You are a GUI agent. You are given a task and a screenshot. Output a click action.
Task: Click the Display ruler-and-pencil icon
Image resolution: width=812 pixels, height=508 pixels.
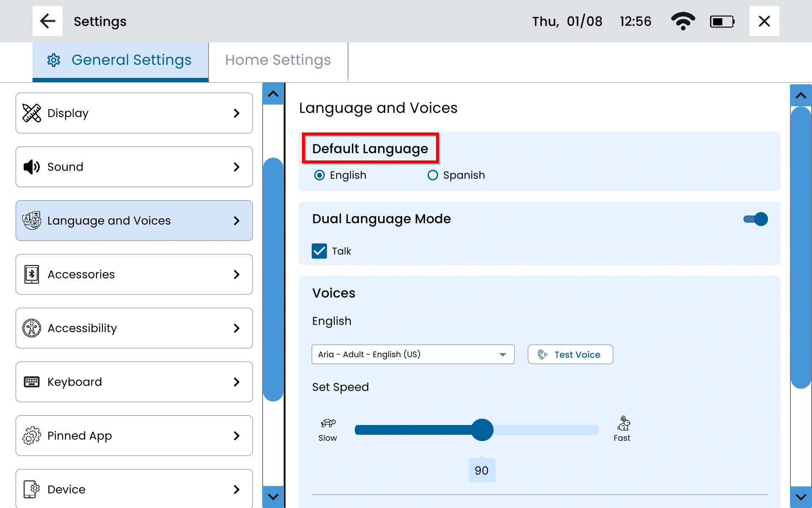click(x=32, y=113)
